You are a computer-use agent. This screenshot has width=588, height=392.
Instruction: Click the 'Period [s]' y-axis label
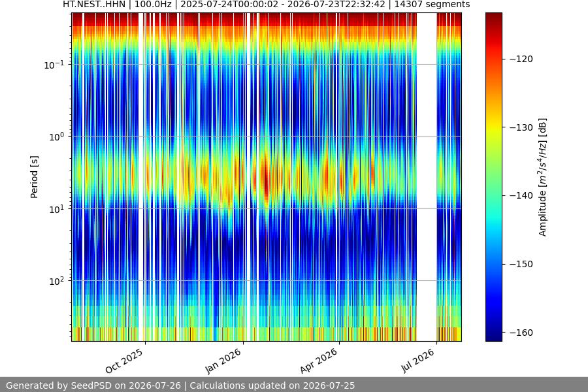tap(34, 177)
